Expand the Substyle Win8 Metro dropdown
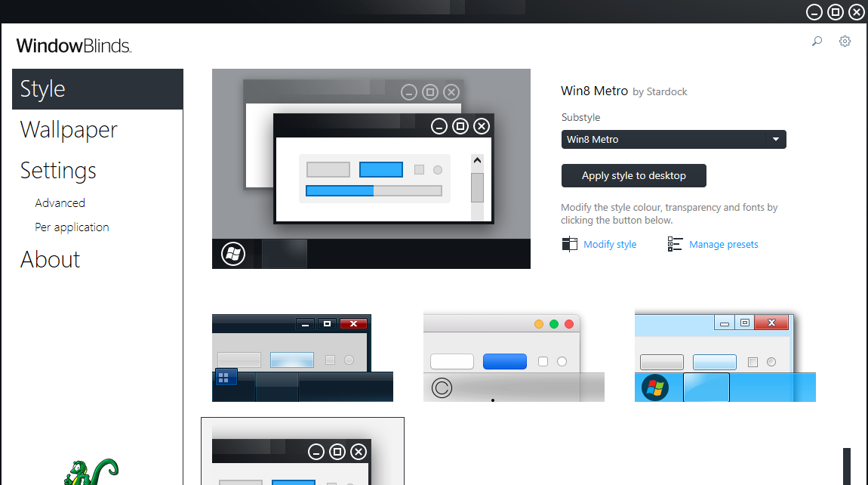 coord(674,139)
